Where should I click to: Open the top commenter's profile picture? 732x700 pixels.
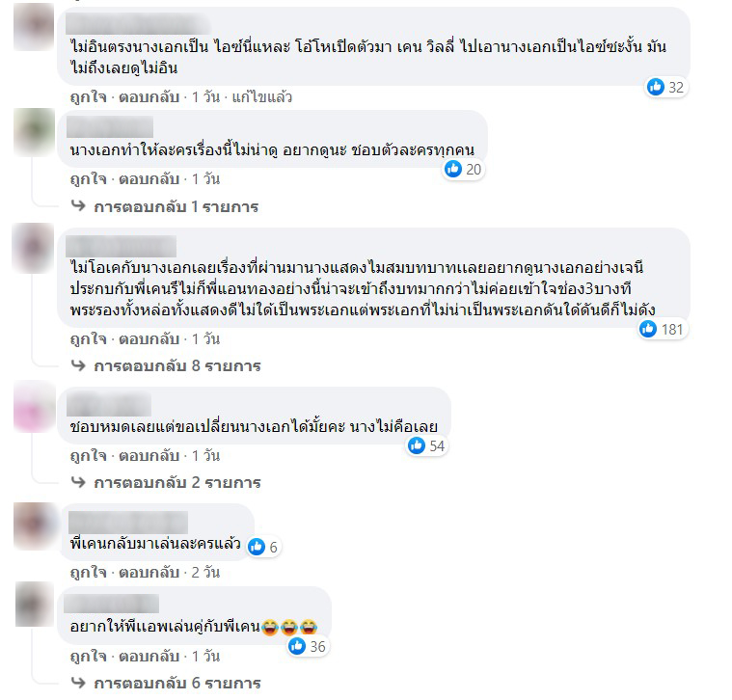34,27
